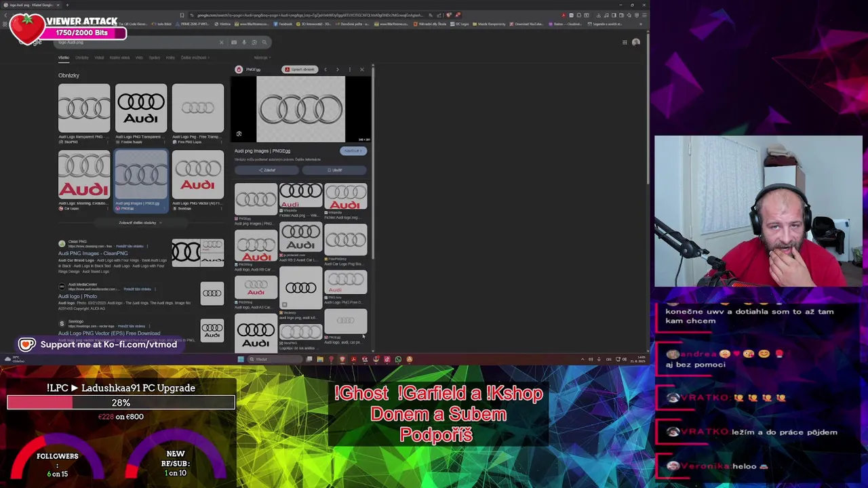Select the Všetko search tab
This screenshot has width=868, height=488.
[x=64, y=58]
